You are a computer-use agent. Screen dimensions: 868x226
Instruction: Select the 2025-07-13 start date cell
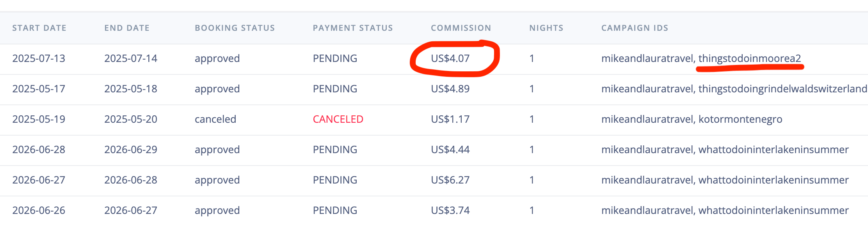click(x=39, y=58)
